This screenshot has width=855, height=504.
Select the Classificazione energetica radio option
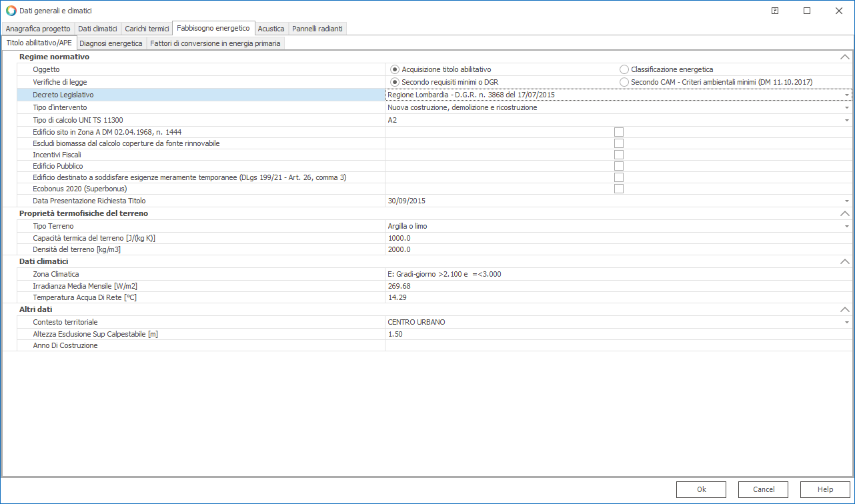tap(624, 69)
